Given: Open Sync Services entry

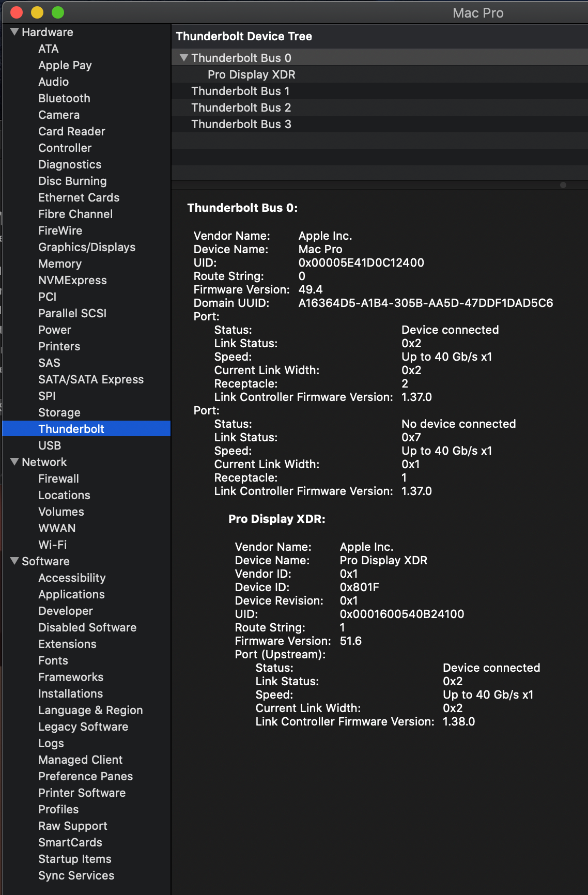Looking at the screenshot, I should 76,875.
